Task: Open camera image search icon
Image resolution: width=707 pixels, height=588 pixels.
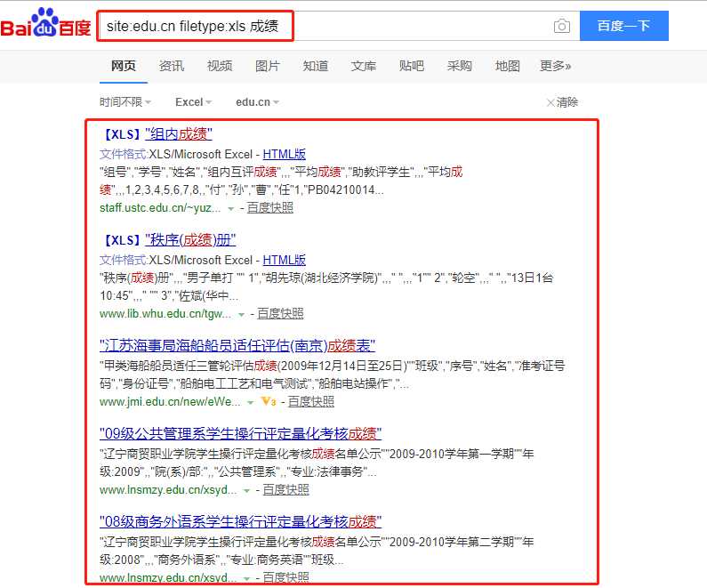Action: click(x=562, y=26)
